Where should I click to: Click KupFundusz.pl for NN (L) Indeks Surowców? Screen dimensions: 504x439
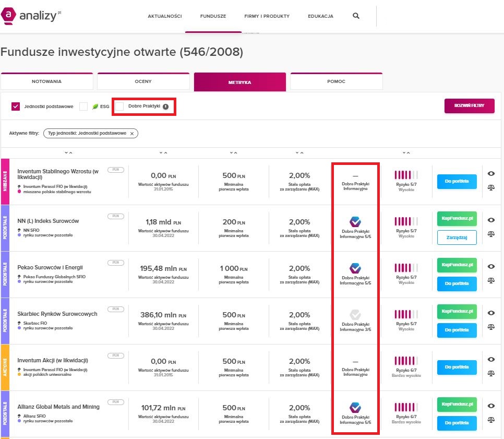pyautogui.click(x=457, y=218)
